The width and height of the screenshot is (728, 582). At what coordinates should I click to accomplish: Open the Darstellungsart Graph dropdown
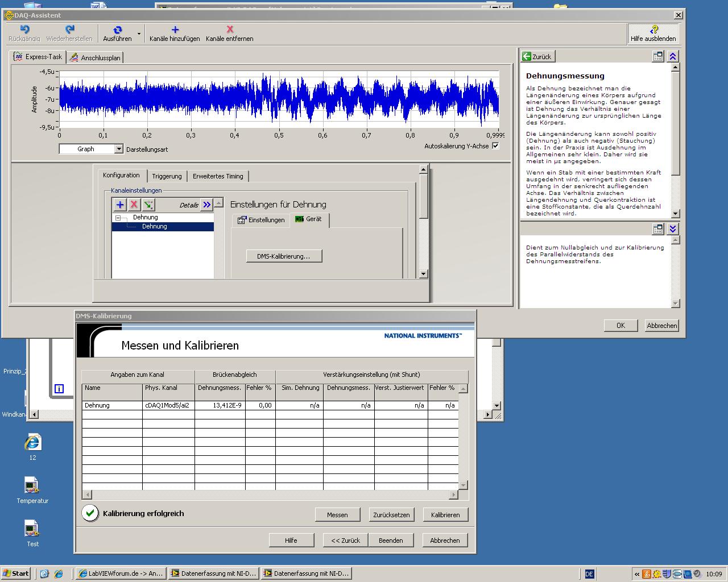[118, 149]
